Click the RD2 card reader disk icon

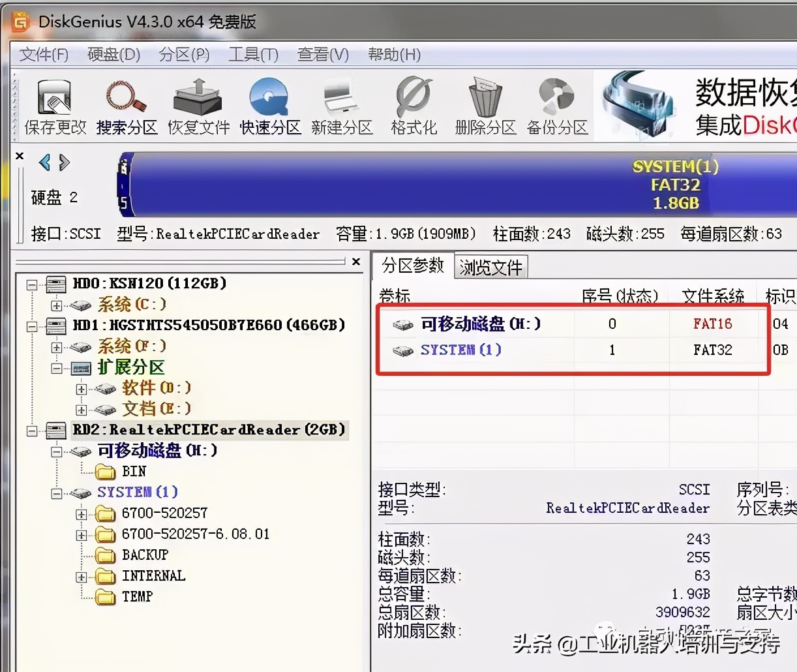click(x=56, y=430)
